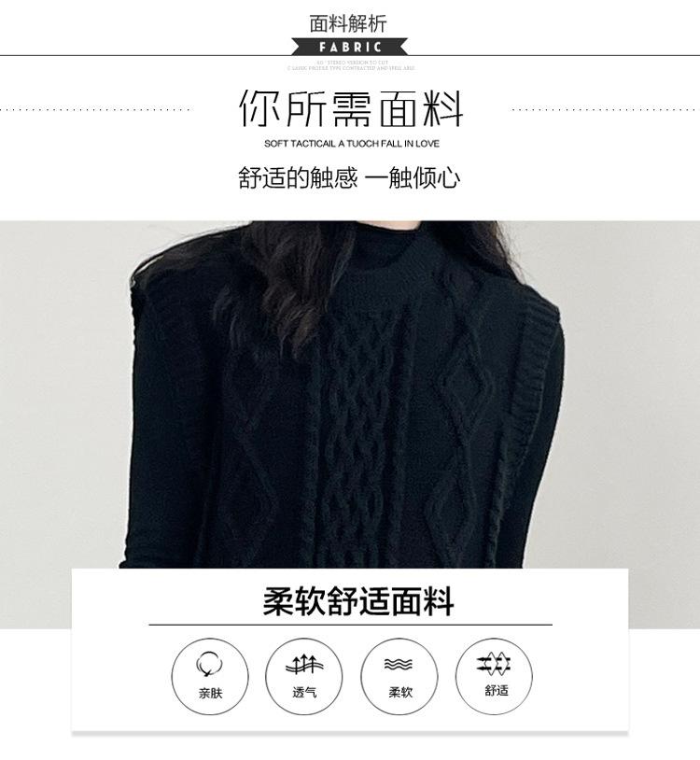This screenshot has width=700, height=760.
Task: Click the 面料解析 section title
Action: [x=348, y=23]
